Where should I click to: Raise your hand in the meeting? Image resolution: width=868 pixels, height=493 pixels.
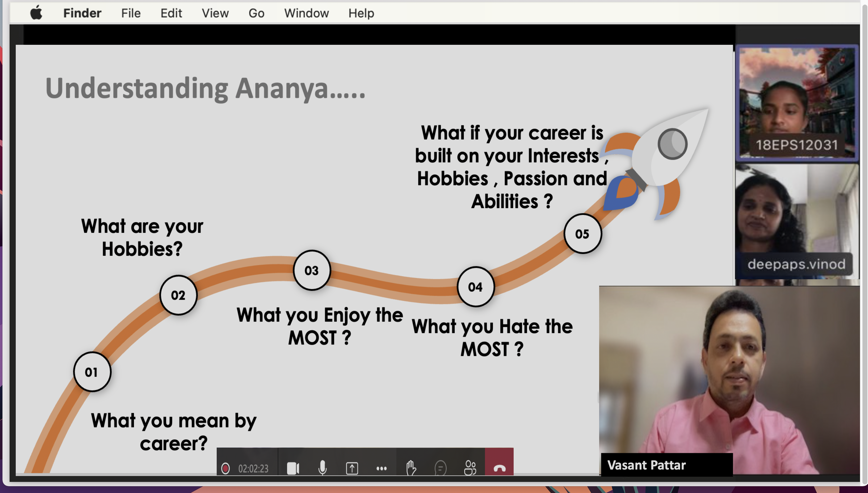coord(411,468)
